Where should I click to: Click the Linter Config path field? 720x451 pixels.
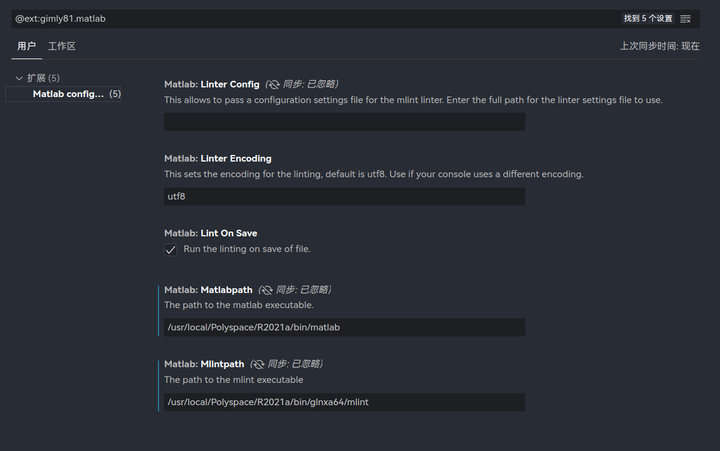(x=344, y=122)
